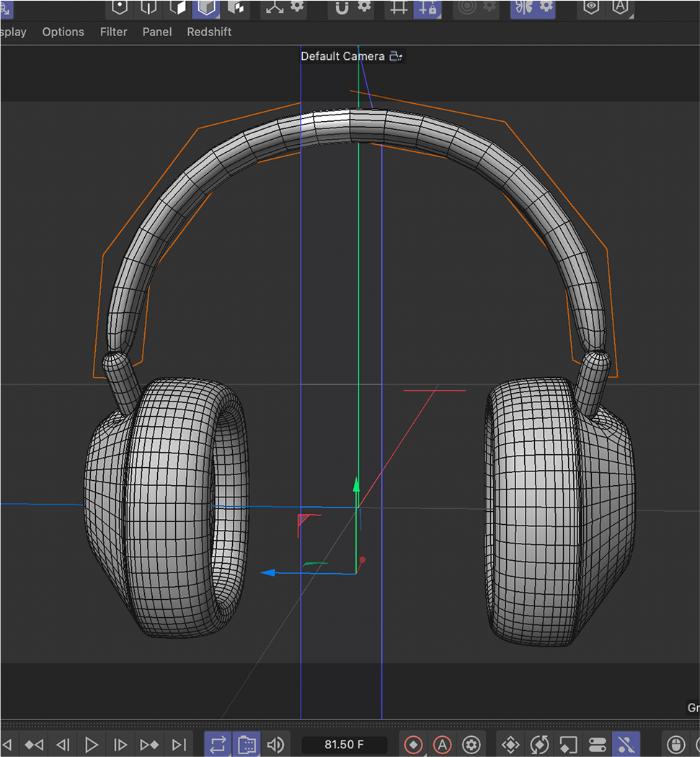
Task: Activate Model mode in the top toolbar
Action: pyautogui.click(x=206, y=8)
